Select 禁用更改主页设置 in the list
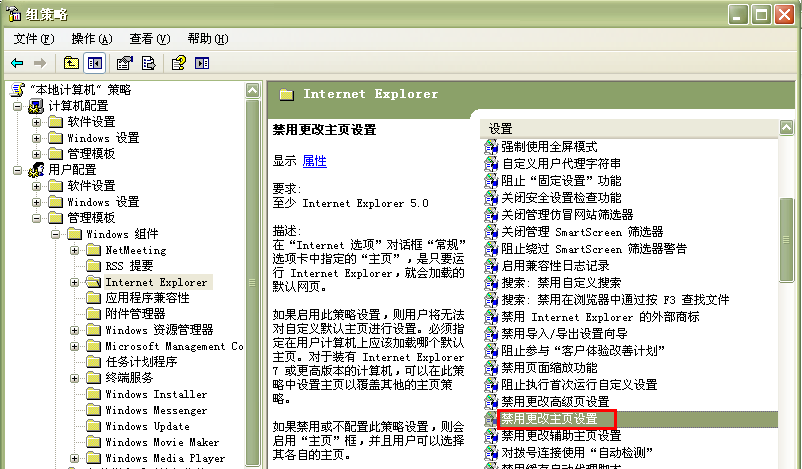 click(549, 419)
